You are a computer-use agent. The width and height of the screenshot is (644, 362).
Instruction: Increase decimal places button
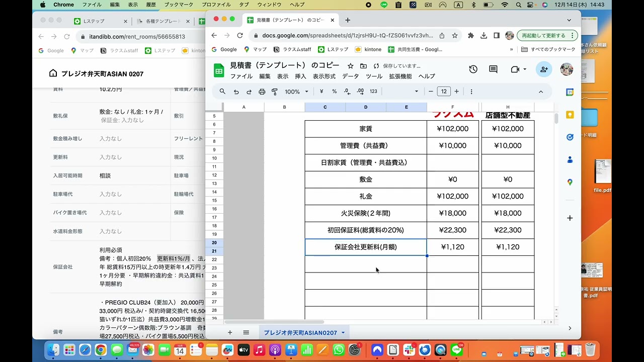360,92
